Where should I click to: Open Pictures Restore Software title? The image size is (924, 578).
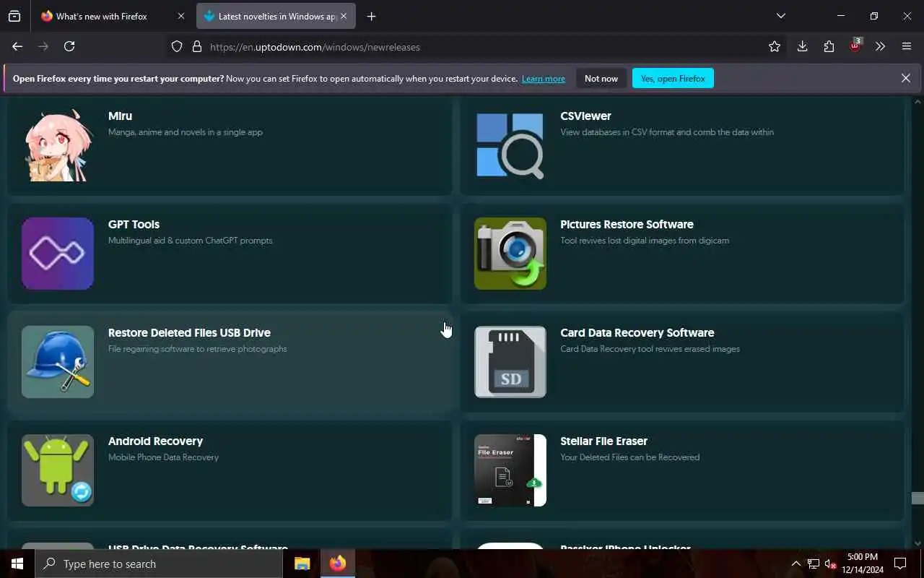click(627, 224)
